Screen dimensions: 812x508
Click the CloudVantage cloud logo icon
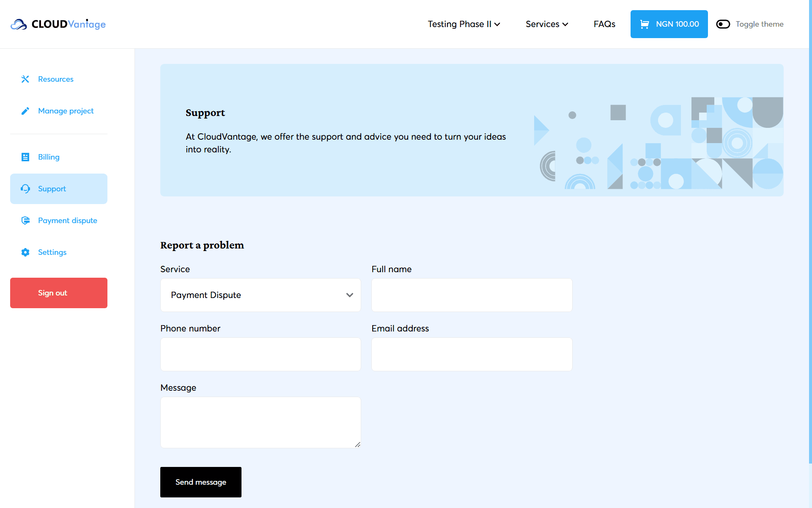pyautogui.click(x=19, y=25)
